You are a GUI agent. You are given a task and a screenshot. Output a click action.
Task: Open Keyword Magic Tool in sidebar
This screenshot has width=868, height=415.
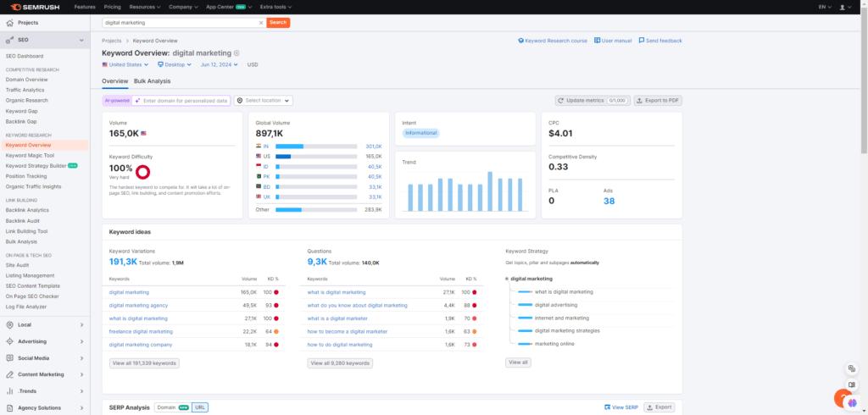[30, 156]
